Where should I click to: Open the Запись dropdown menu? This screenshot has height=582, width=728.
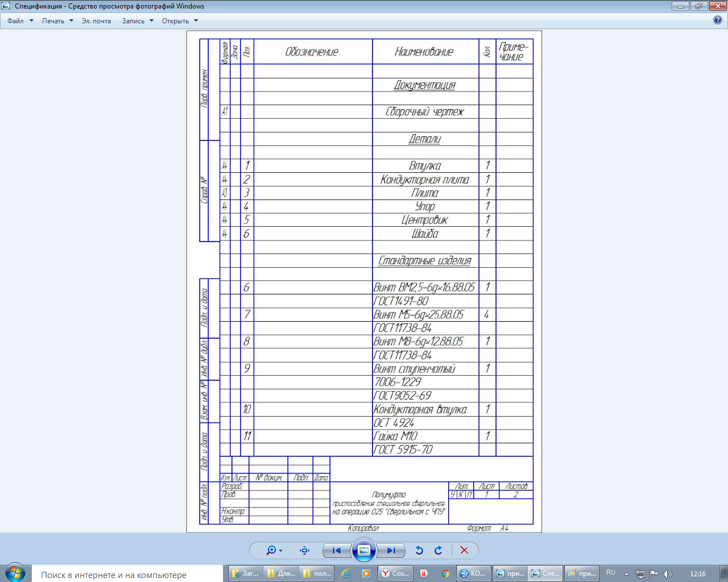click(138, 21)
